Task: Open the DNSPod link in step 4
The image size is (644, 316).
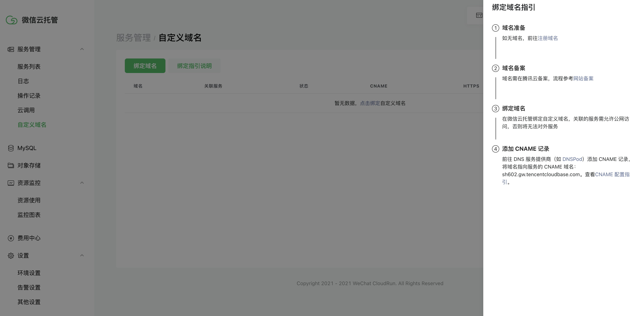Action: 572,159
